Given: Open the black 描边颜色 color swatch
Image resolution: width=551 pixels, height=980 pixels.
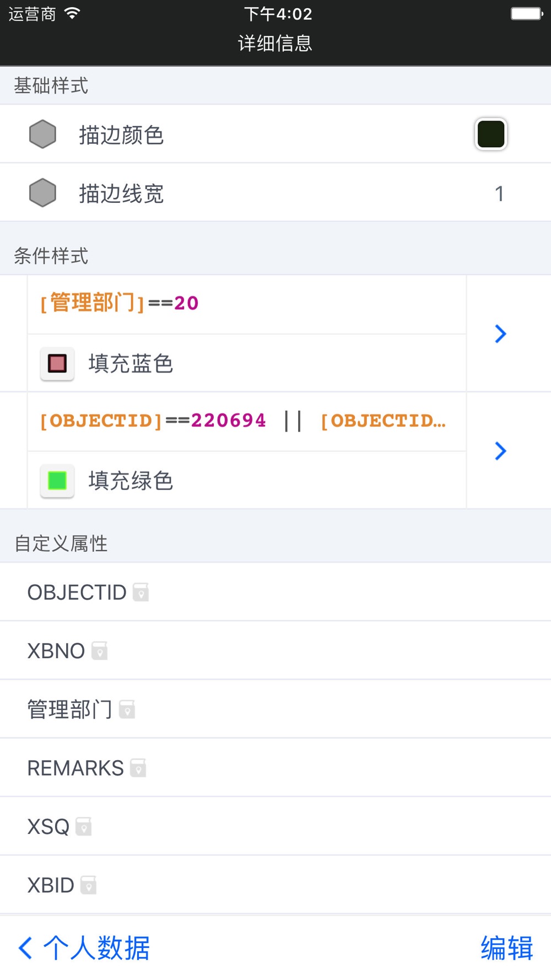Looking at the screenshot, I should (x=490, y=134).
